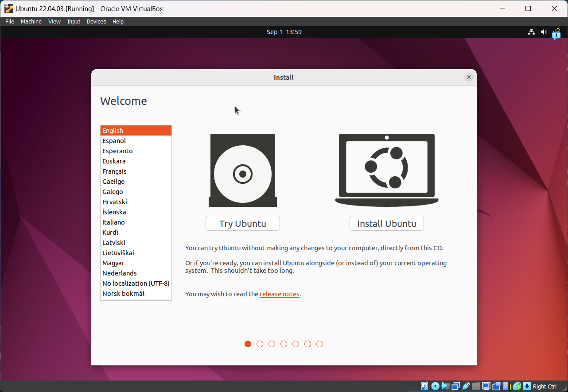Click the Try Ubuntu button
The image size is (568, 392).
[x=243, y=223]
